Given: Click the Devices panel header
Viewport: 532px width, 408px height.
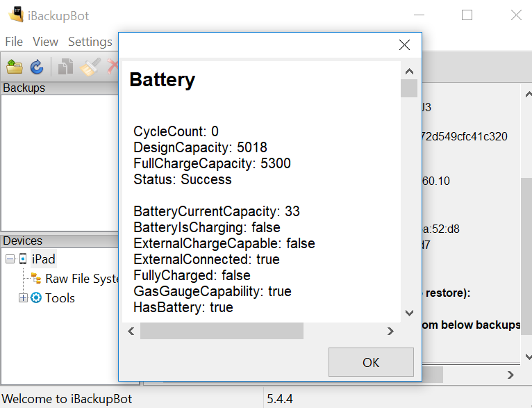Looking at the screenshot, I should coord(59,240).
